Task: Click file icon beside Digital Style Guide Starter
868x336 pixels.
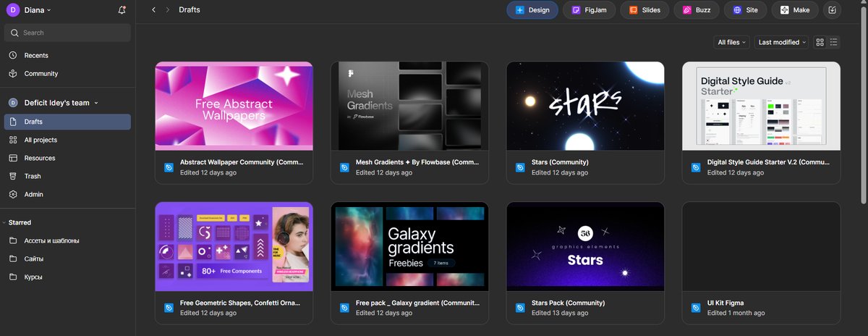Action: click(x=696, y=167)
